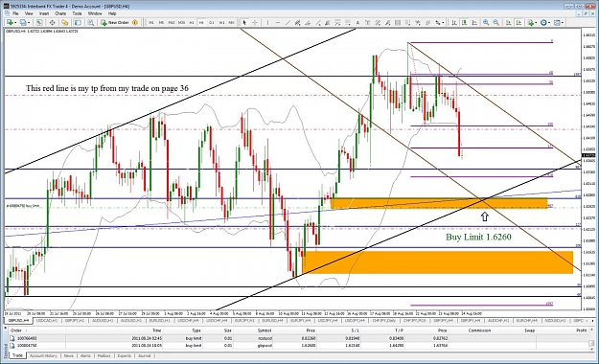The height and width of the screenshot is (364, 599).
Task: Toggle the Terminal window icon
Action: (78, 23)
